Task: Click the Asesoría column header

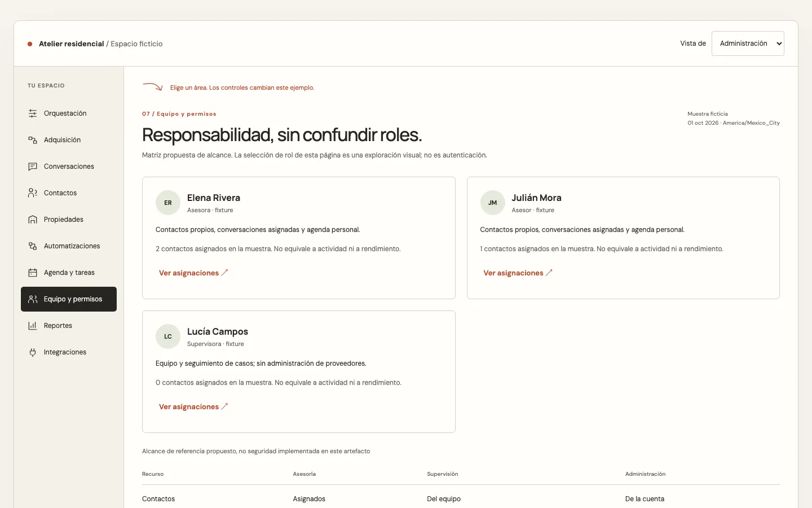Action: 304,474
